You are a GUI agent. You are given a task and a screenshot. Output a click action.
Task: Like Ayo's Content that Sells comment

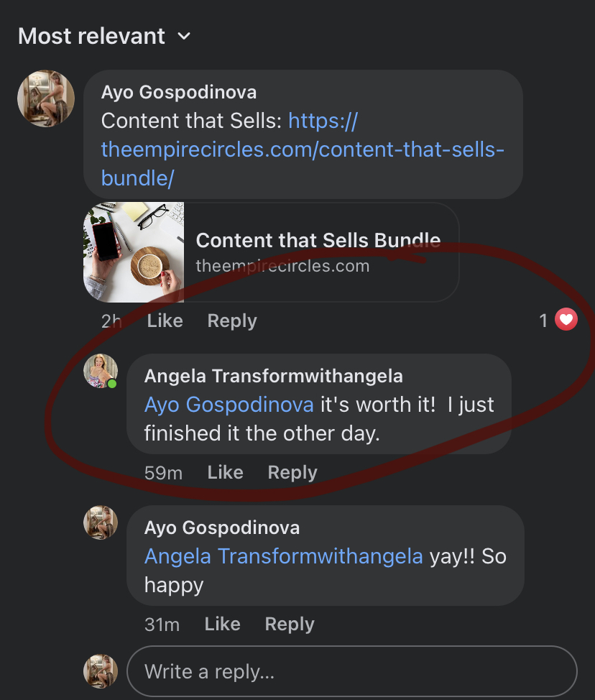click(165, 321)
